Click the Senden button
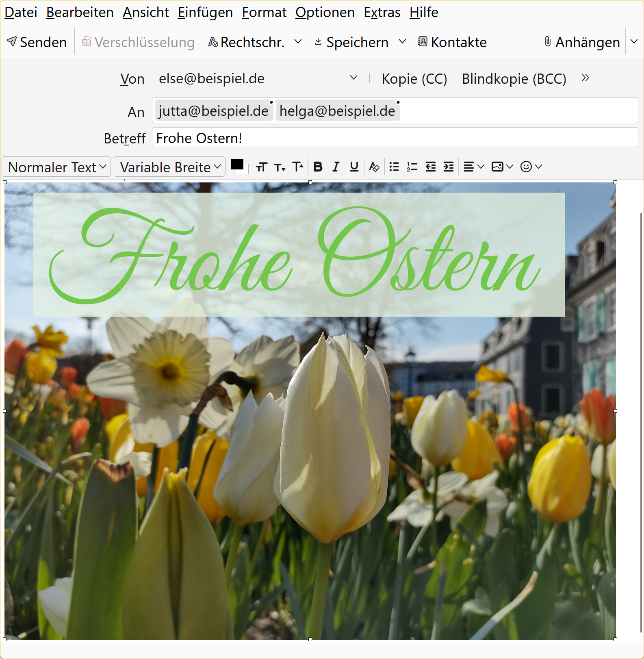644x659 pixels. [37, 42]
